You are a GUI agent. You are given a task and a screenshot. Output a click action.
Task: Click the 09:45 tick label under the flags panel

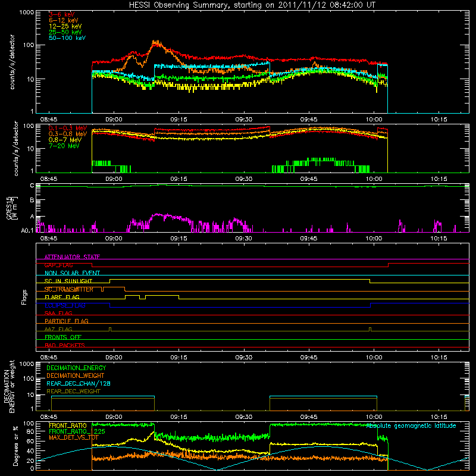(309, 358)
